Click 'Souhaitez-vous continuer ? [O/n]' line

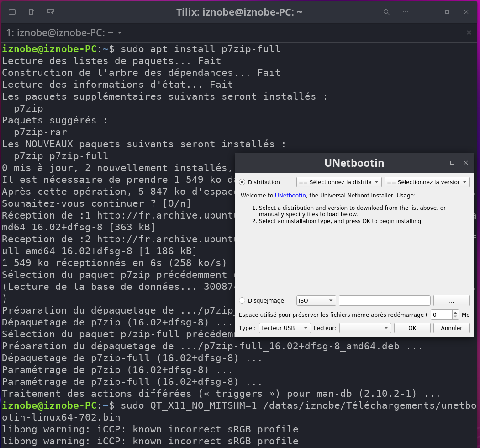tap(96, 203)
